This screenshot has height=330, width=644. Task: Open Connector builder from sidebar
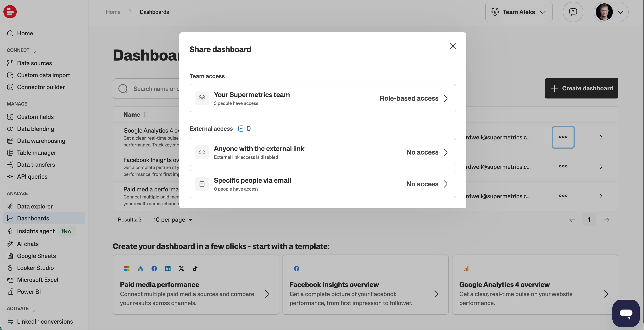tap(41, 87)
